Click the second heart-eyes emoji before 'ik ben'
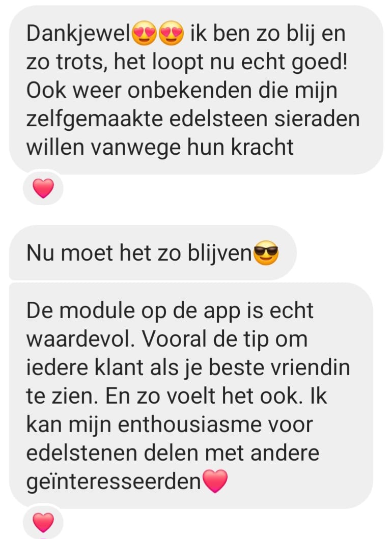The width and height of the screenshot is (392, 539). (172, 34)
